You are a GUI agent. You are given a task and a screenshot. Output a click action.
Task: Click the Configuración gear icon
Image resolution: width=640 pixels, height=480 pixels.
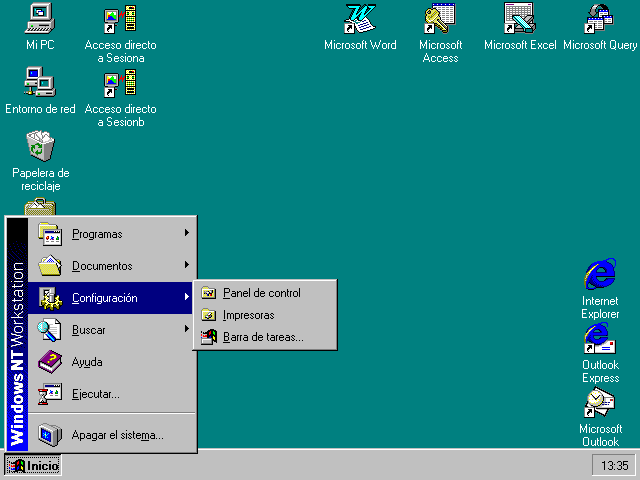tap(50, 298)
